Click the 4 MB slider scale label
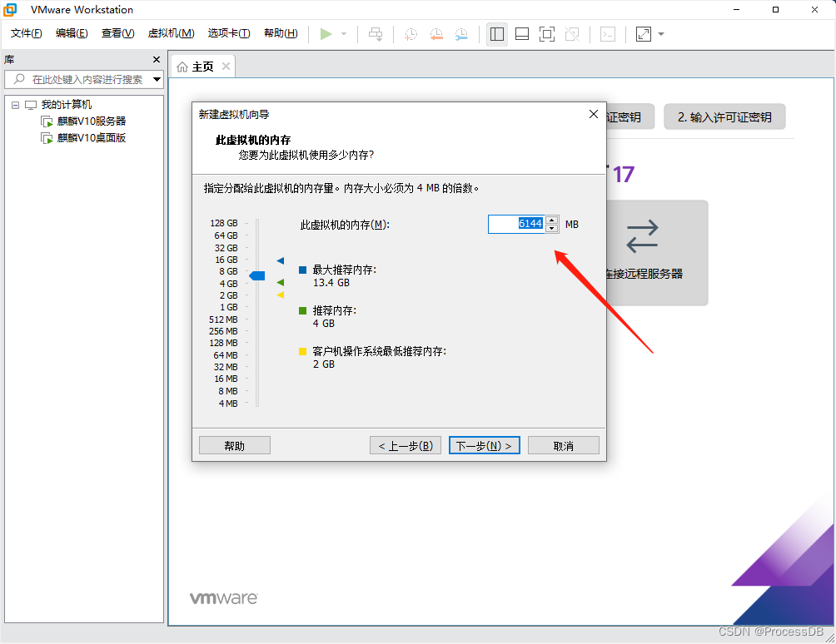The height and width of the screenshot is (644, 836). click(227, 404)
